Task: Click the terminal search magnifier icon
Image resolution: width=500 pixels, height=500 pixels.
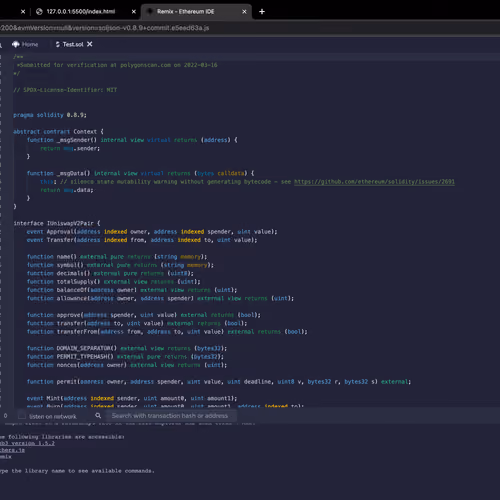Action: (98, 416)
